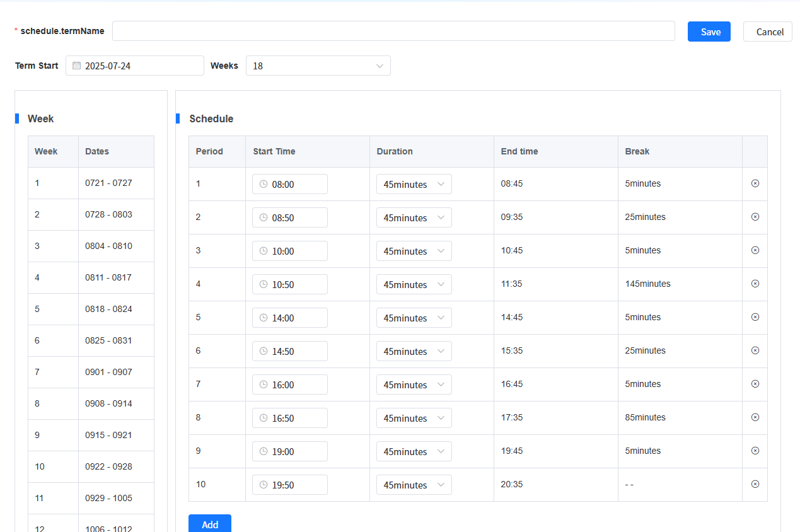Click calendar icon in Term Start field
This screenshot has width=800, height=532.
pyautogui.click(x=76, y=66)
